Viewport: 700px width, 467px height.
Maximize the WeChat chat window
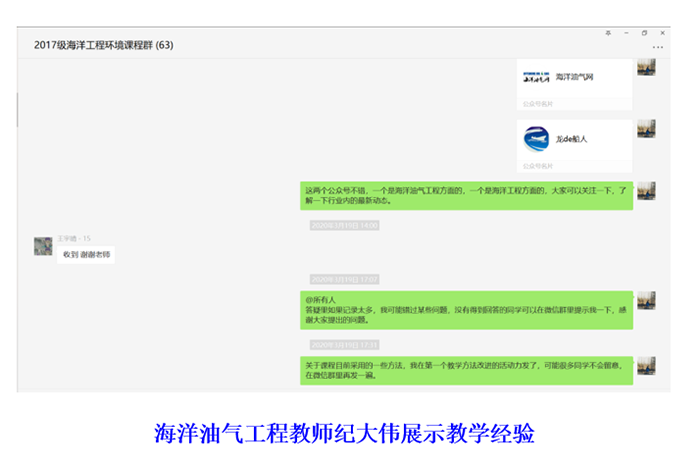(644, 33)
